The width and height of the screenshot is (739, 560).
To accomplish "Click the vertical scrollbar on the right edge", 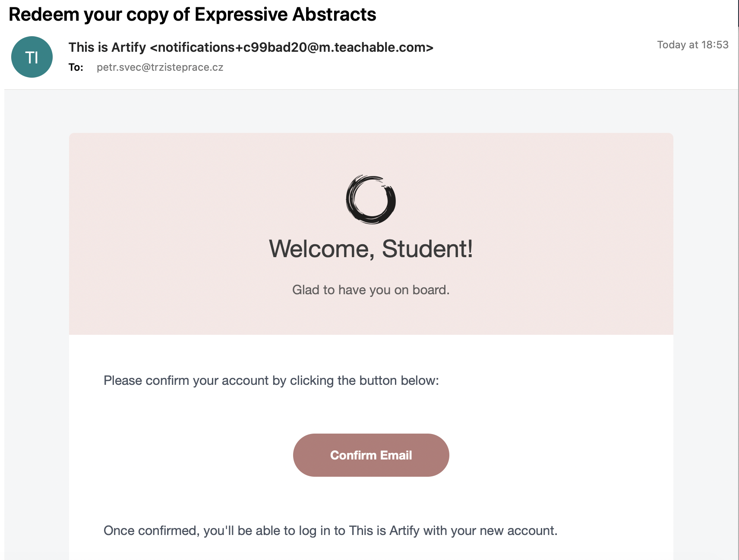I will (738, 280).
